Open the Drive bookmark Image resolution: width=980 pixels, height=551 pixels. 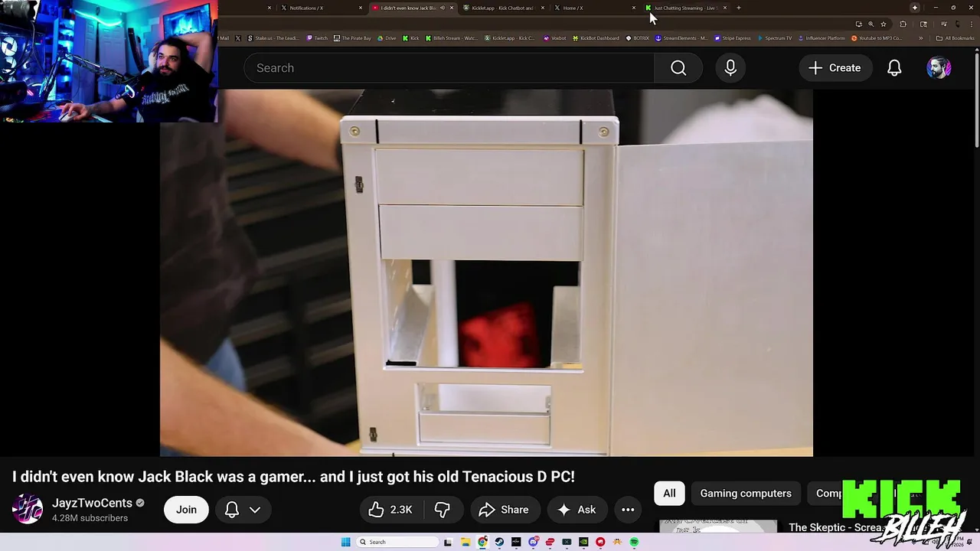point(387,38)
